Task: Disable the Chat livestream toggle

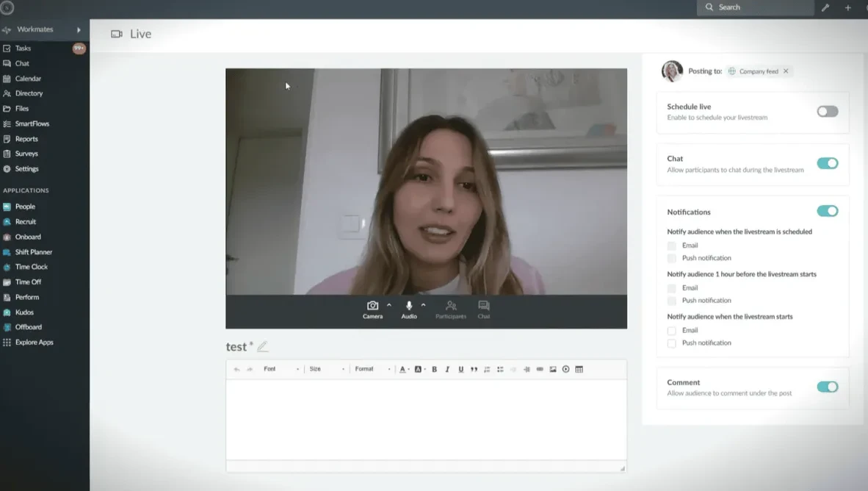Action: click(828, 163)
